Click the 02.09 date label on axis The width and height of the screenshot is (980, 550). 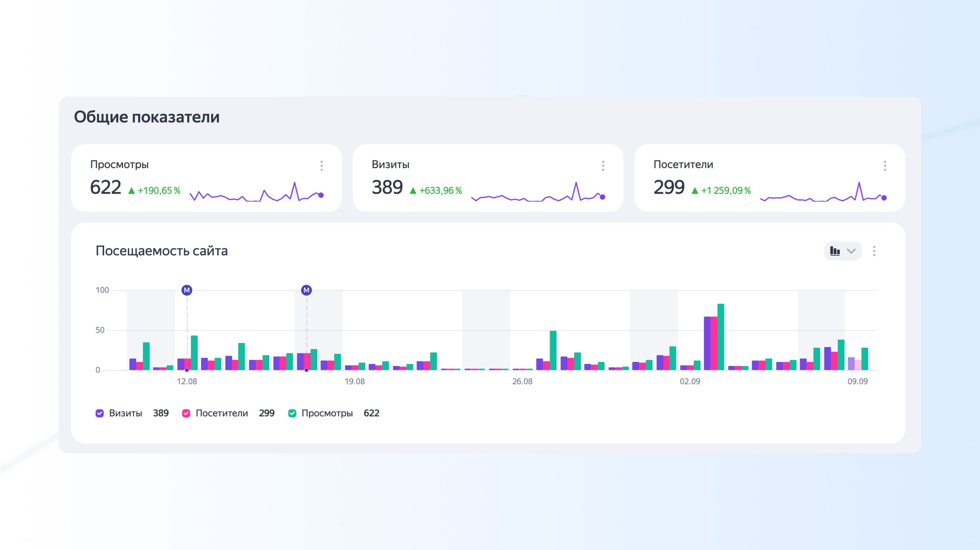click(x=690, y=381)
